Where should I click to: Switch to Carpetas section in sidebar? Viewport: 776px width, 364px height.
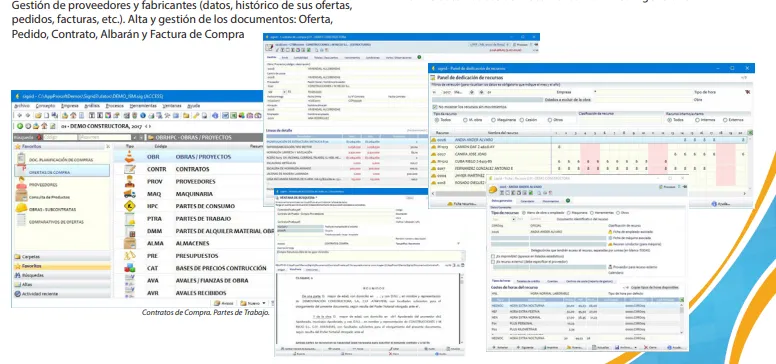point(62,257)
